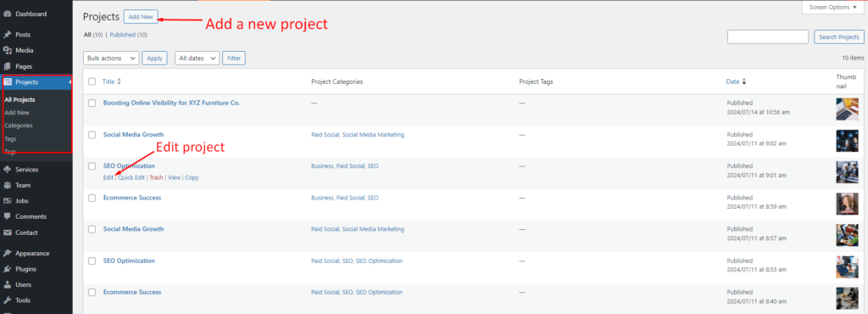Screen dimensions: 868x314
Task: Click the Search Projects button
Action: click(x=838, y=37)
